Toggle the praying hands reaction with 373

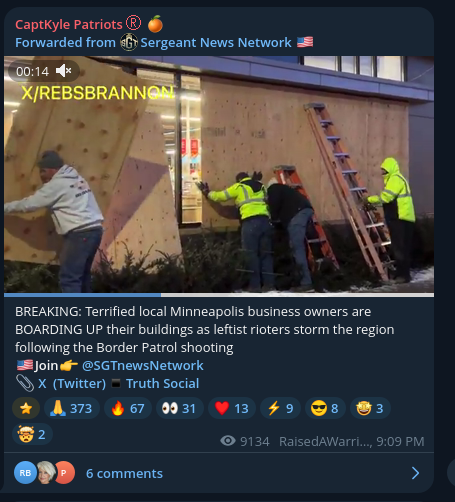pyautogui.click(x=72, y=408)
